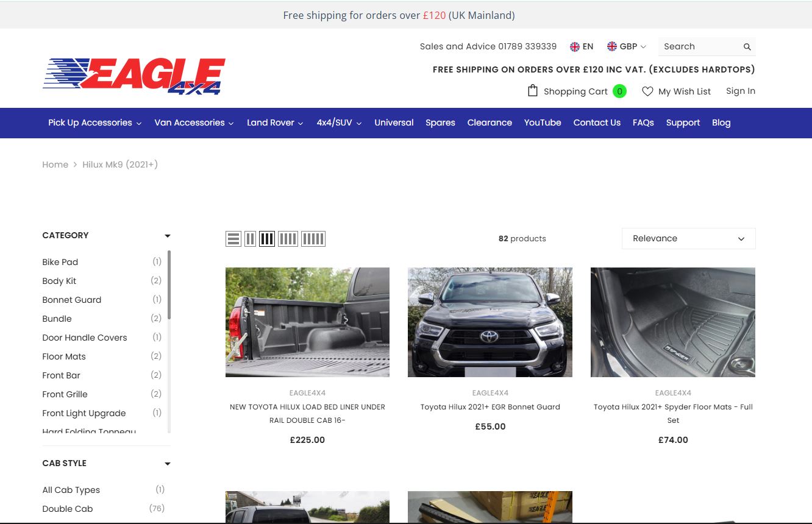Open Spyder Floor Mats Full Set title
Viewport: 812px width, 524px height.
pos(673,414)
